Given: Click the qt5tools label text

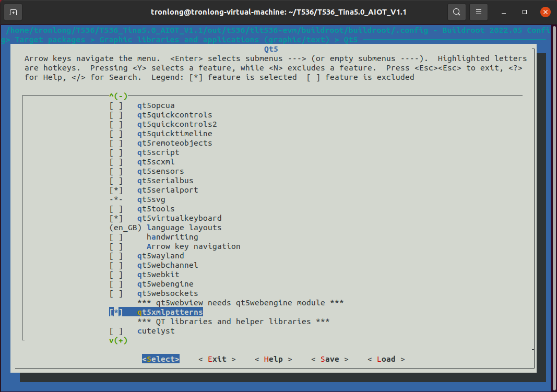Looking at the screenshot, I should [x=156, y=209].
